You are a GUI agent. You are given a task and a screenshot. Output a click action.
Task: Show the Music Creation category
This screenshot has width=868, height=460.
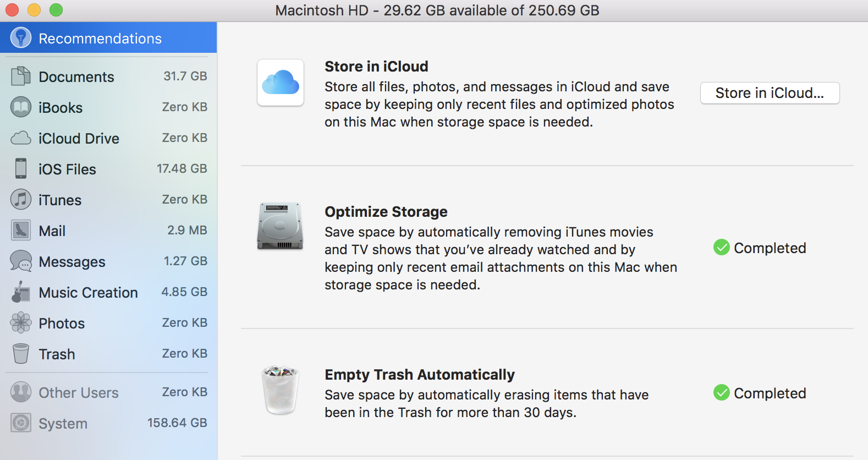click(108, 292)
